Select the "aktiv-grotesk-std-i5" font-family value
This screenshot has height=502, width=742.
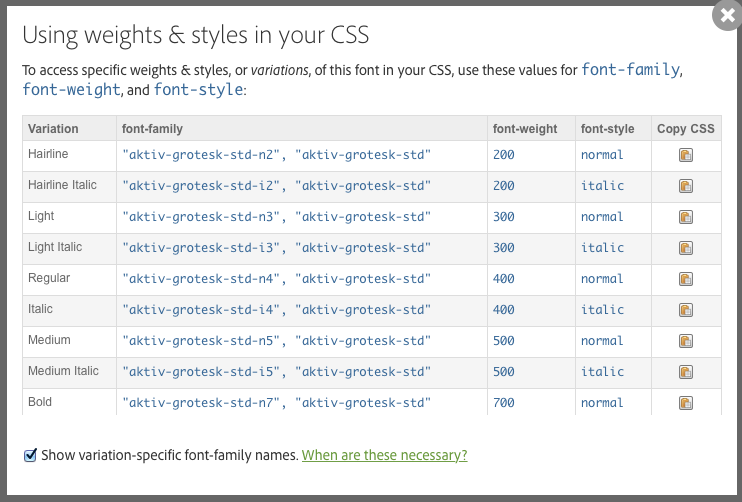coord(201,372)
